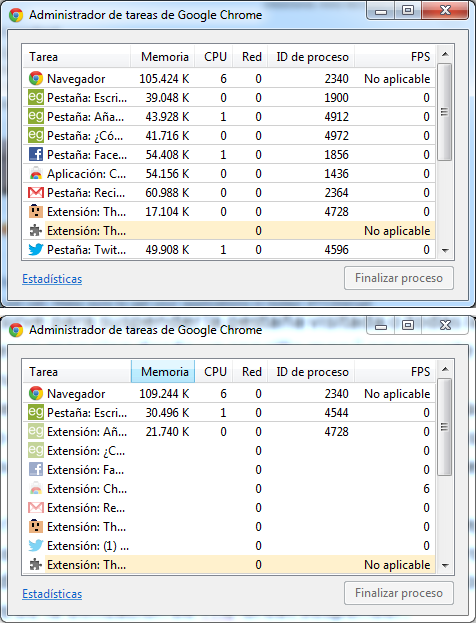
Task: Select memory value 21.740 K
Action: point(167,432)
